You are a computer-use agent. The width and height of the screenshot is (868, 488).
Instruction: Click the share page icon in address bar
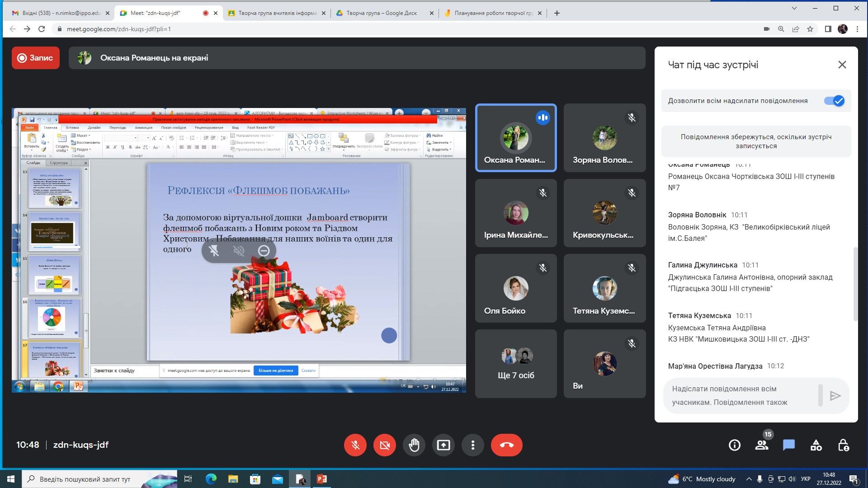(x=796, y=29)
